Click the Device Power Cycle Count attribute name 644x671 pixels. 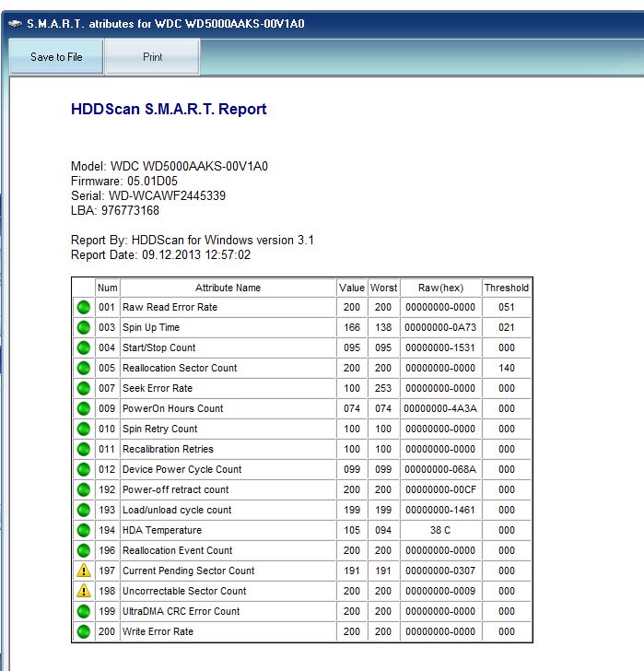pyautogui.click(x=182, y=469)
